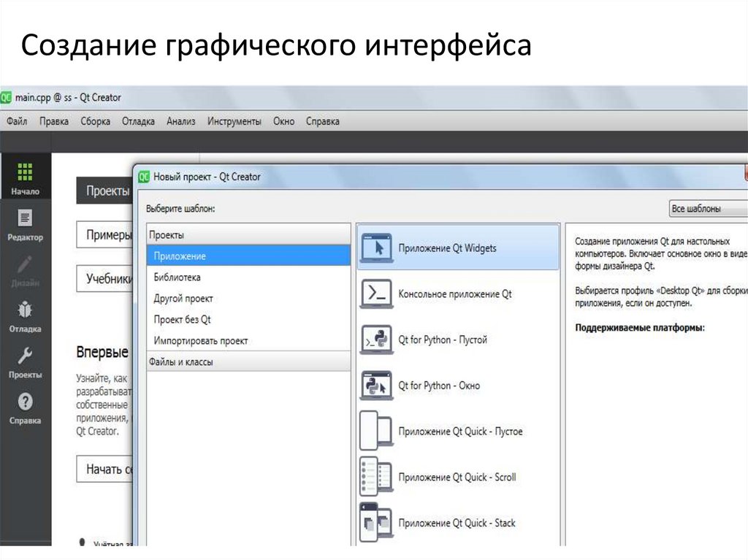Select Консольное приложение Qt terminal icon

376,294
